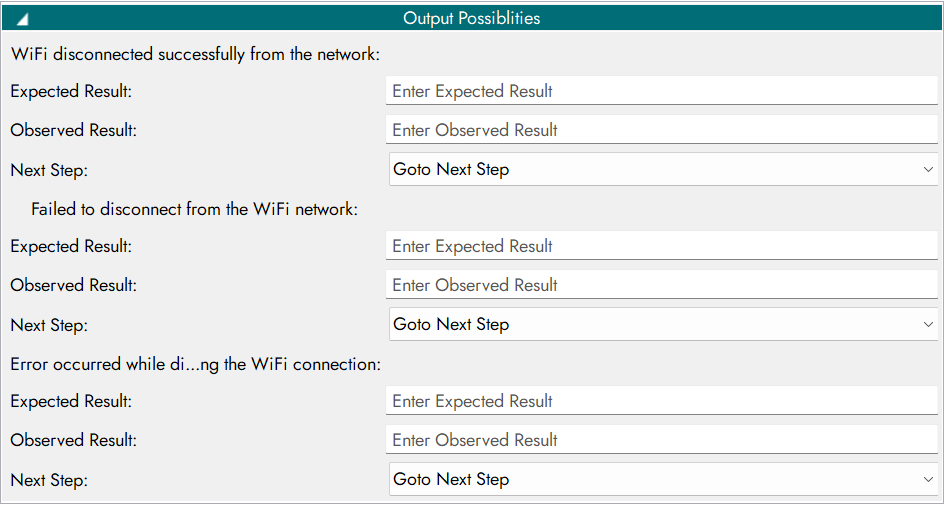The image size is (948, 506).
Task: Click Next Step label under Error occurred section
Action: [49, 480]
